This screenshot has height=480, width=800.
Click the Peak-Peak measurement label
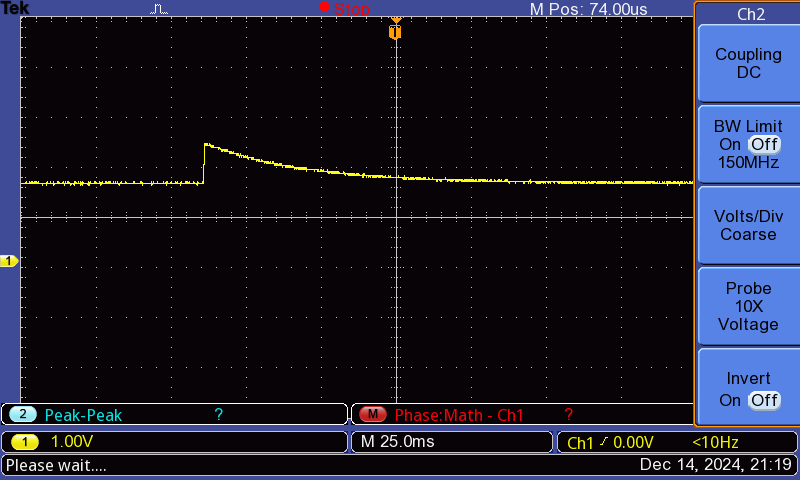(83, 415)
